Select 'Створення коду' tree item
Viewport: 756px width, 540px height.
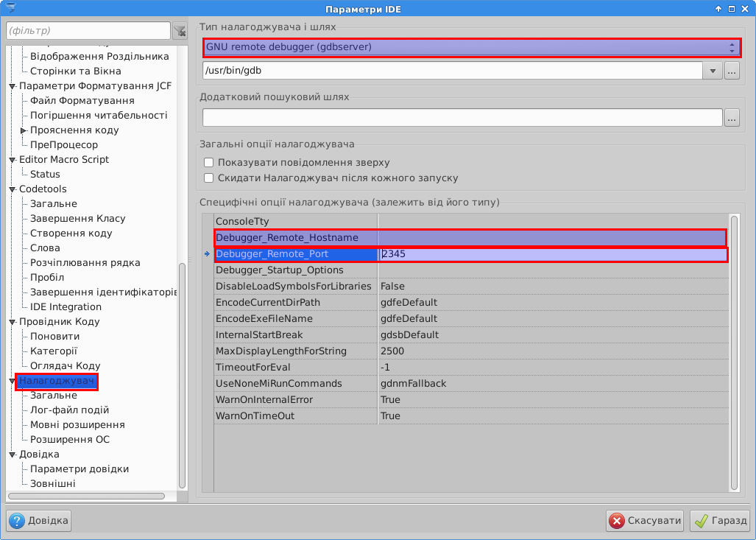71,234
